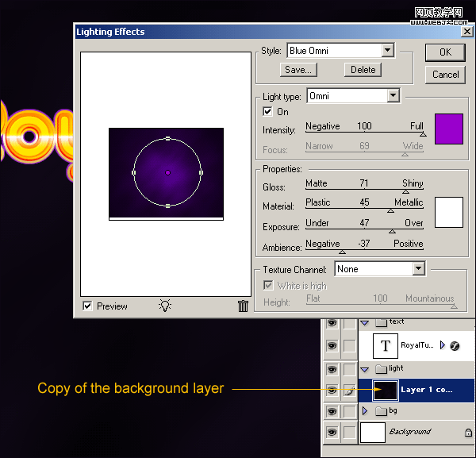Click the top handle of the light circle
Screen dimensions: 476x458
(167, 138)
